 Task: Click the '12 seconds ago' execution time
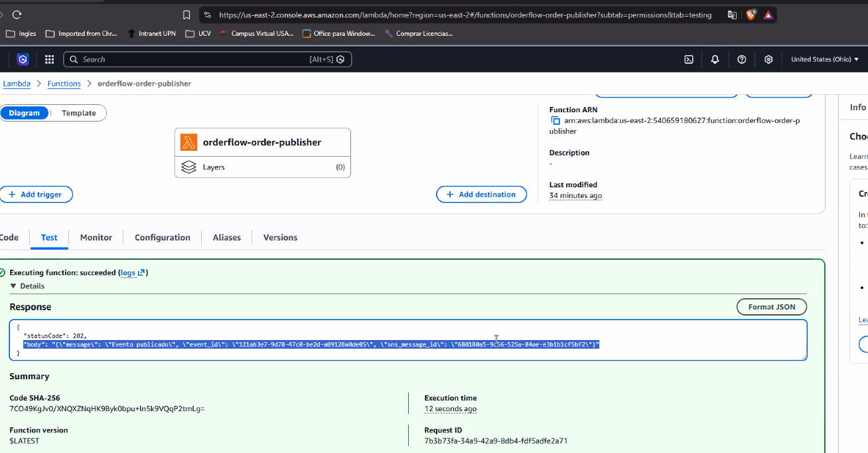pyautogui.click(x=451, y=408)
